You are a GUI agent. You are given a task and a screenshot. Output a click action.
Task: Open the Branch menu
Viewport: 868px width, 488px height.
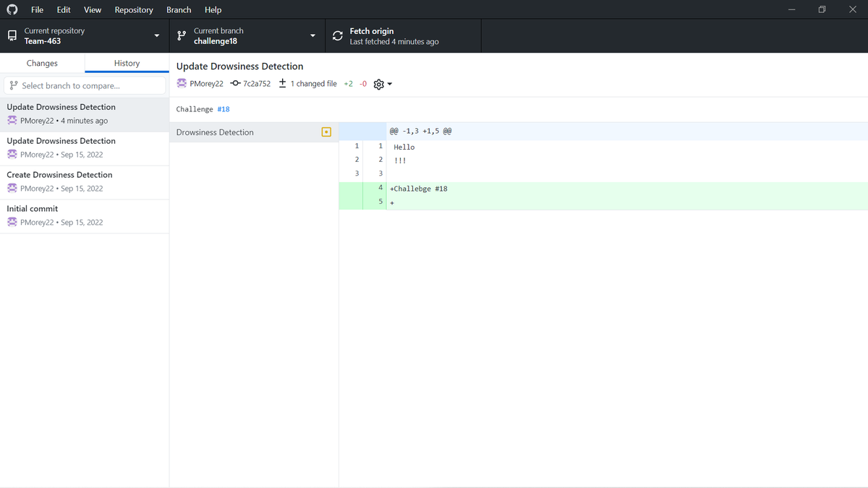point(179,9)
